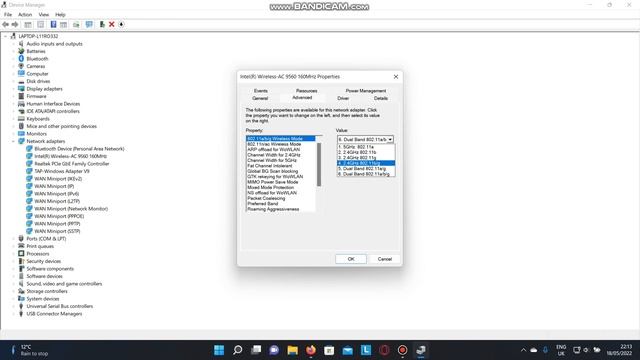Image resolution: width=640 pixels, height=360 pixels.
Task: Select WAN Miniport (SSTP) entry
Action: (x=57, y=231)
